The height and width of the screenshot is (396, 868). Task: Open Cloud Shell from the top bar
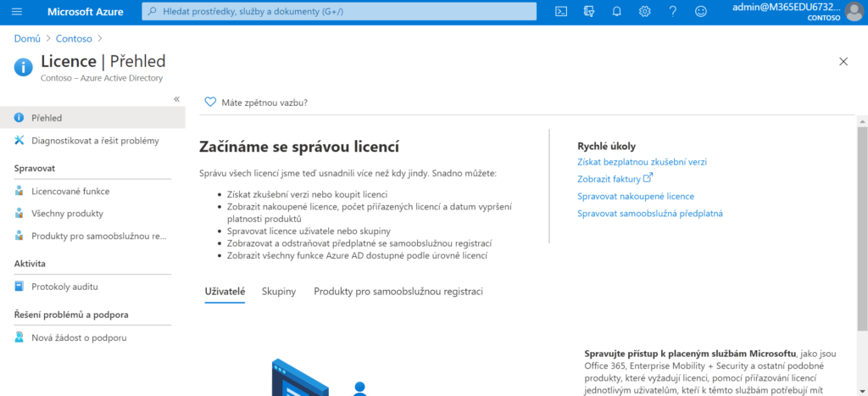coord(561,12)
